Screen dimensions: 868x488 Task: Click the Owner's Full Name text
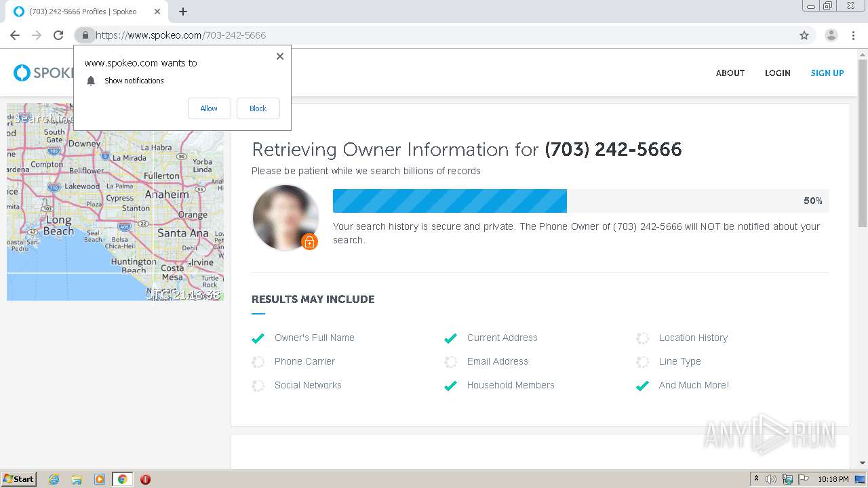(x=315, y=338)
